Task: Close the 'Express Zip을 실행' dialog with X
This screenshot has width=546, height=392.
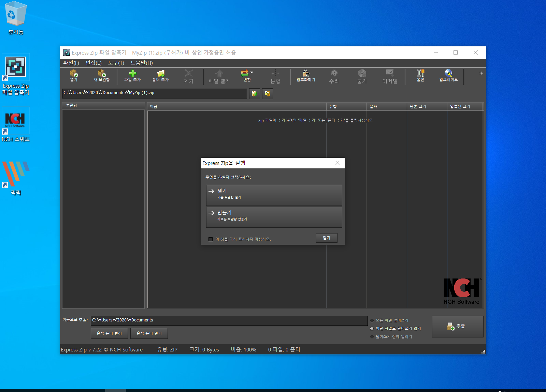Action: (x=337, y=163)
